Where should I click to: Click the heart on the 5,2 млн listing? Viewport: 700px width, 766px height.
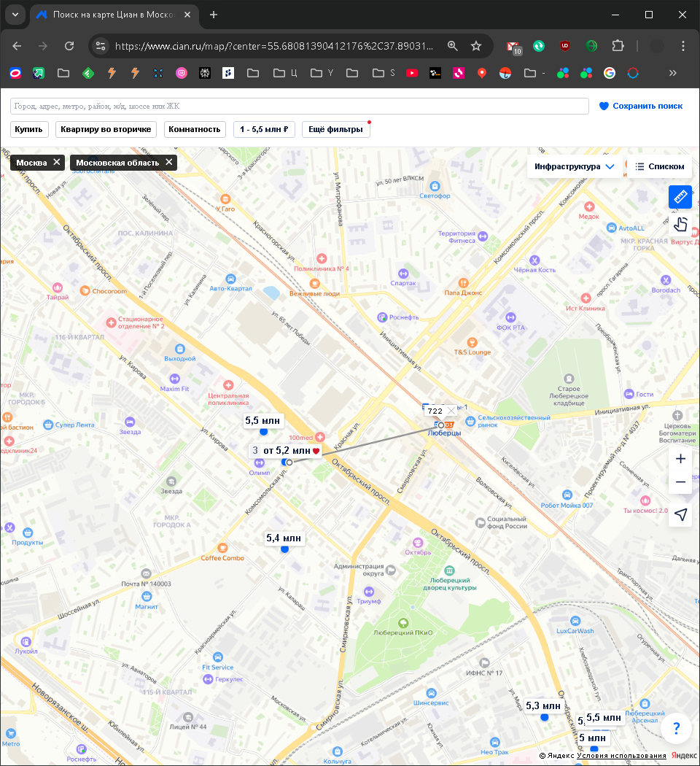[x=316, y=451]
